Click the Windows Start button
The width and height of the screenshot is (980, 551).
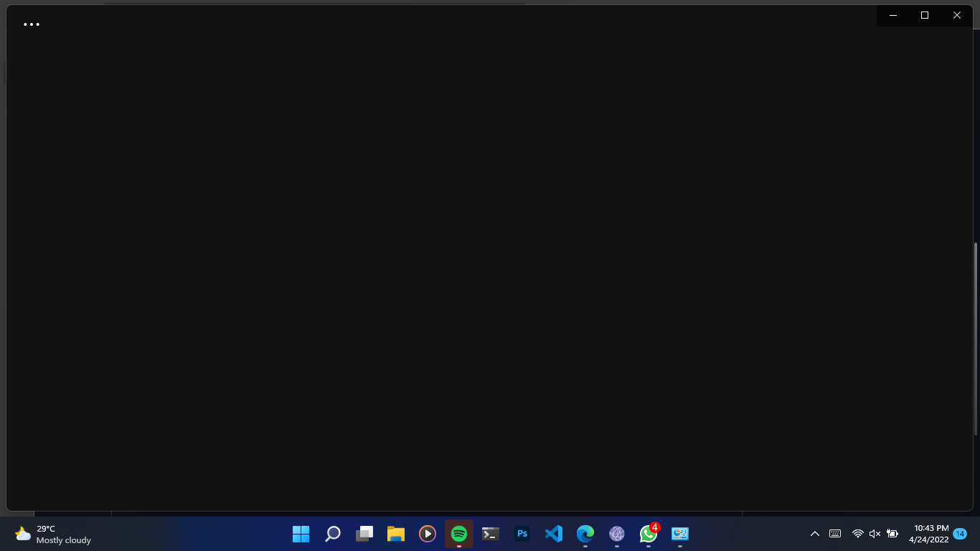[x=301, y=534]
